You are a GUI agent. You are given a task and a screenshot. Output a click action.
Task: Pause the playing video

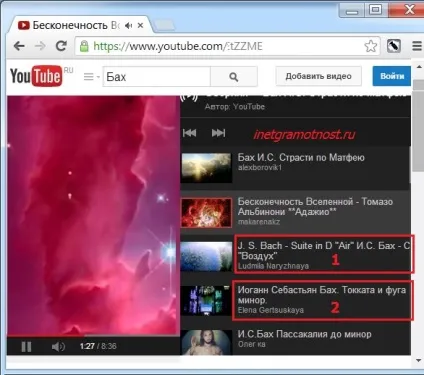click(x=26, y=347)
